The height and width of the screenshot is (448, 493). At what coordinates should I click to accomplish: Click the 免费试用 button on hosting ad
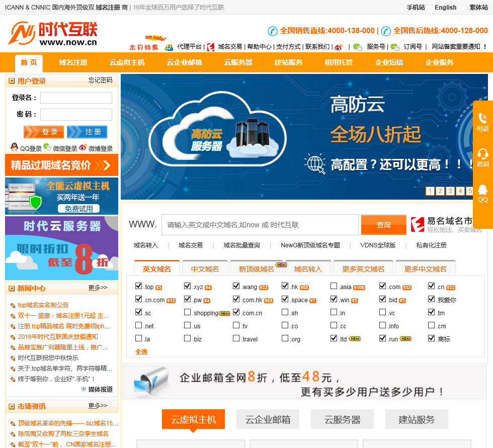click(78, 208)
